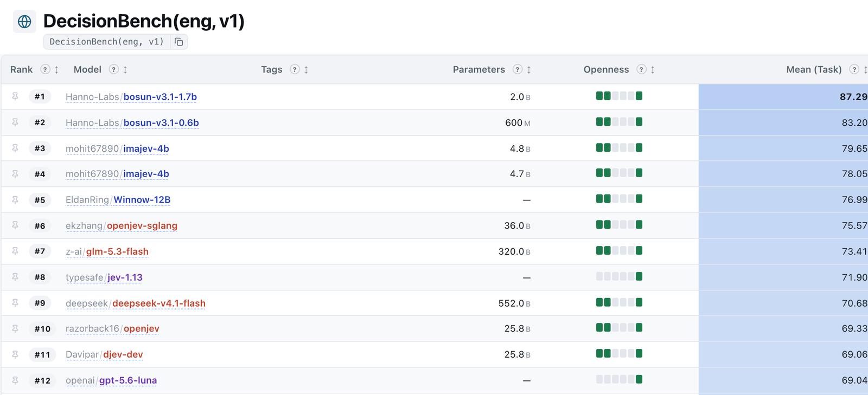Screen dimensions: 868x395
Task: Open the help tooltip for Openness column
Action: [642, 69]
